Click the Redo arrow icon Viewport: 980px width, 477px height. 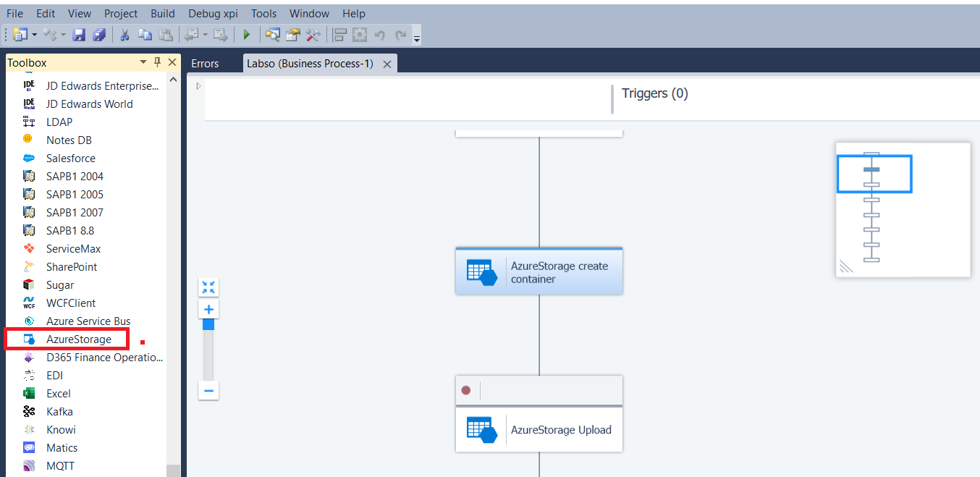(x=400, y=34)
